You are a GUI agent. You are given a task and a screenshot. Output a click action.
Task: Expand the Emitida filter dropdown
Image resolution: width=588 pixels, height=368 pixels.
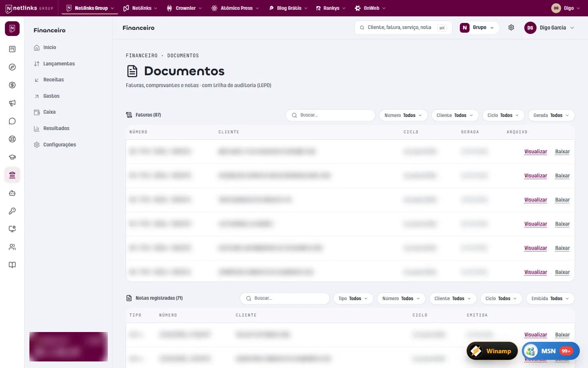[550, 298]
